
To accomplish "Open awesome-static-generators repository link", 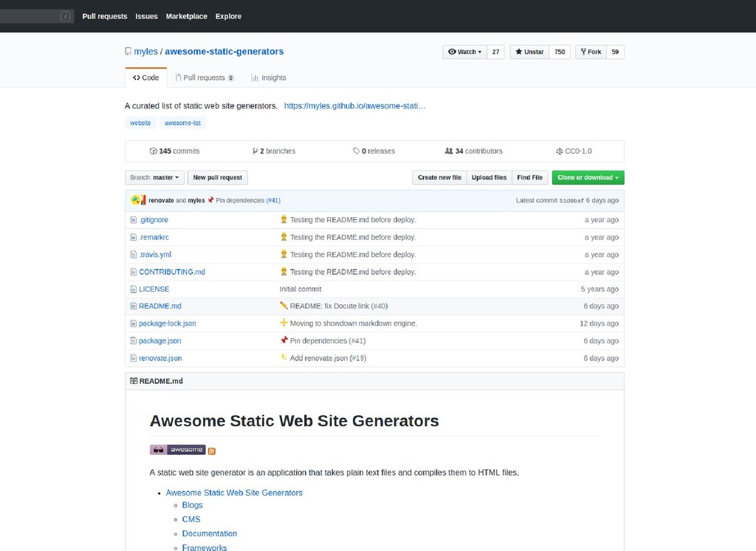I will tap(224, 52).
